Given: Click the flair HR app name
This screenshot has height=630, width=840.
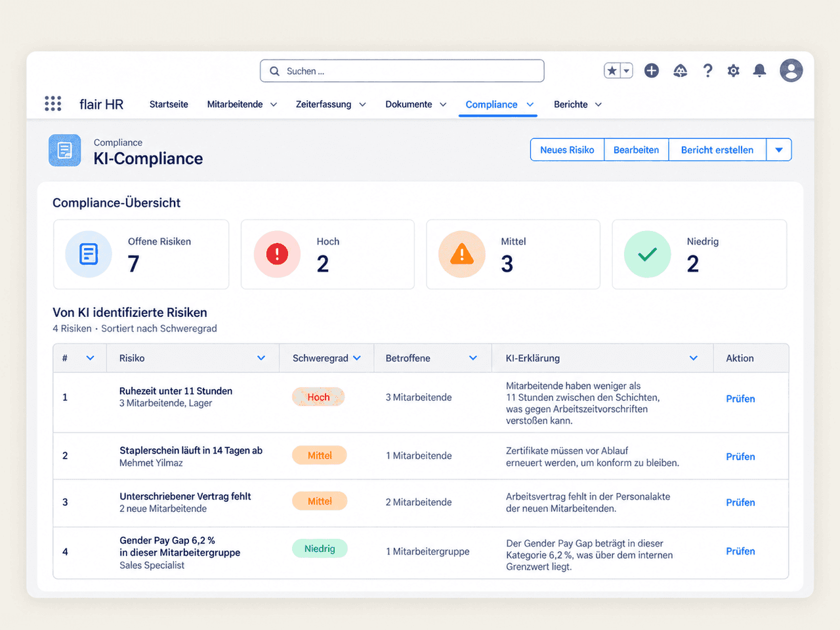Looking at the screenshot, I should [x=101, y=104].
